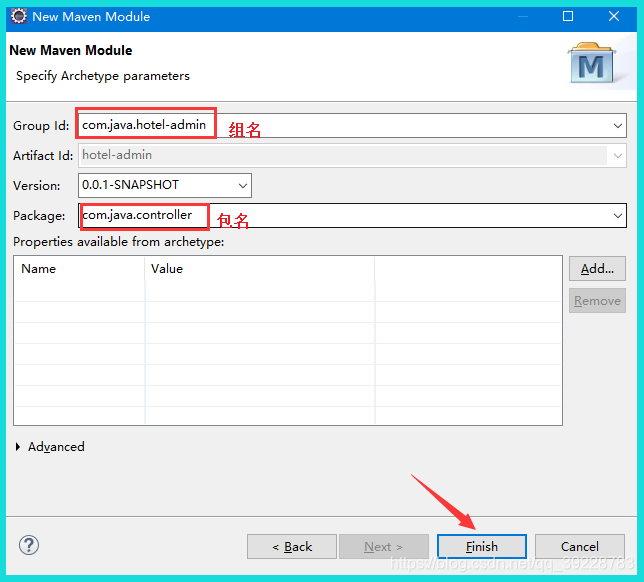The height and width of the screenshot is (582, 644).
Task: Click into the Group Id text field
Action: [352, 126]
